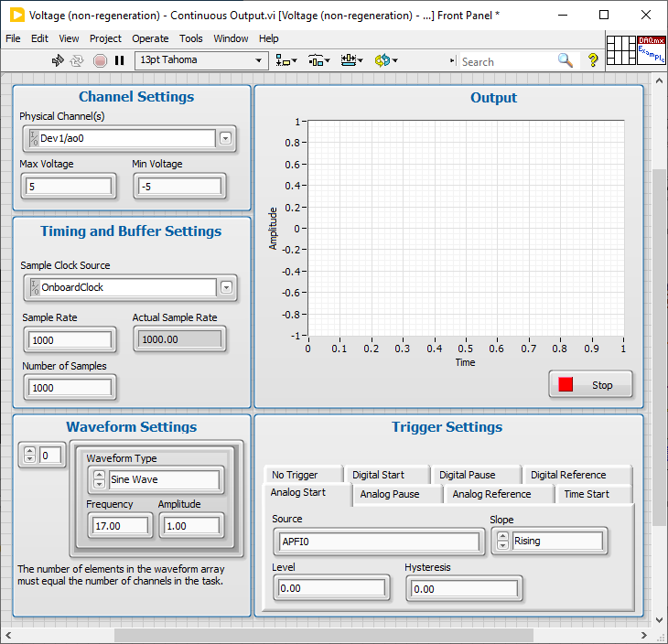This screenshot has height=644, width=668.
Task: Show Context Help with question mark icon
Action: click(593, 60)
